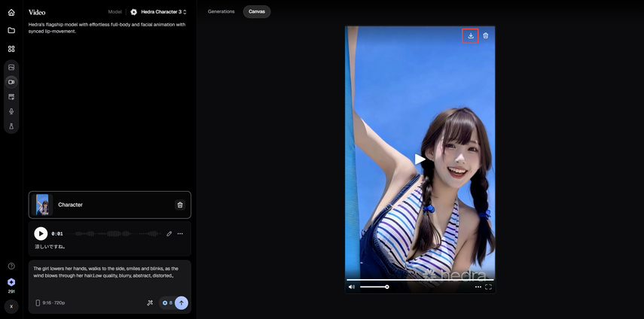Click the Character image thumbnail
Screen dimensions: 644x319
coord(42,205)
